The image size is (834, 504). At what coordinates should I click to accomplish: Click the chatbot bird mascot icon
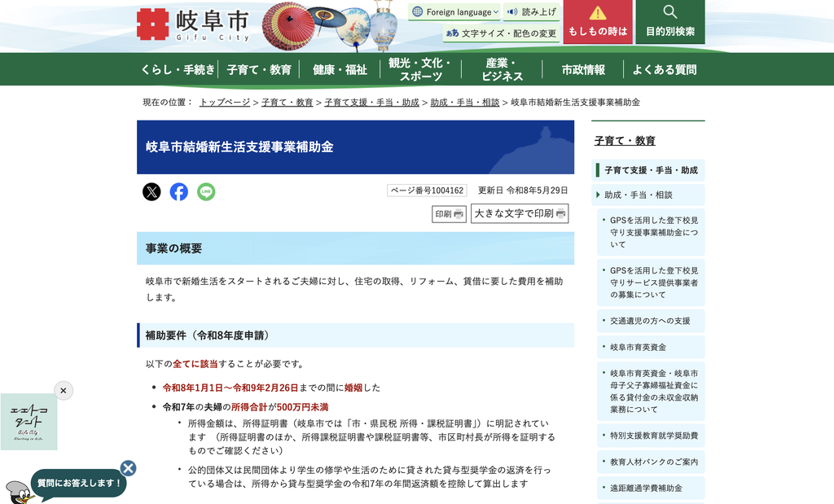tap(18, 493)
